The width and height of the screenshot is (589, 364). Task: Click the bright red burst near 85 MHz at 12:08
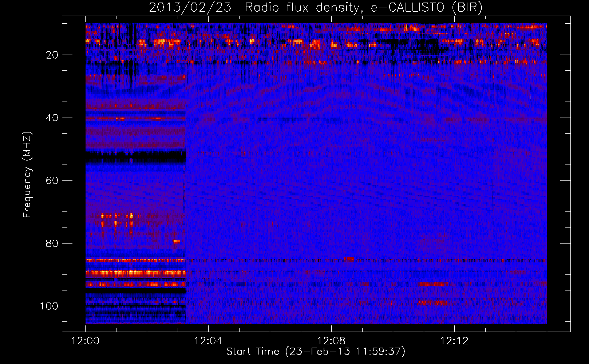point(349,259)
